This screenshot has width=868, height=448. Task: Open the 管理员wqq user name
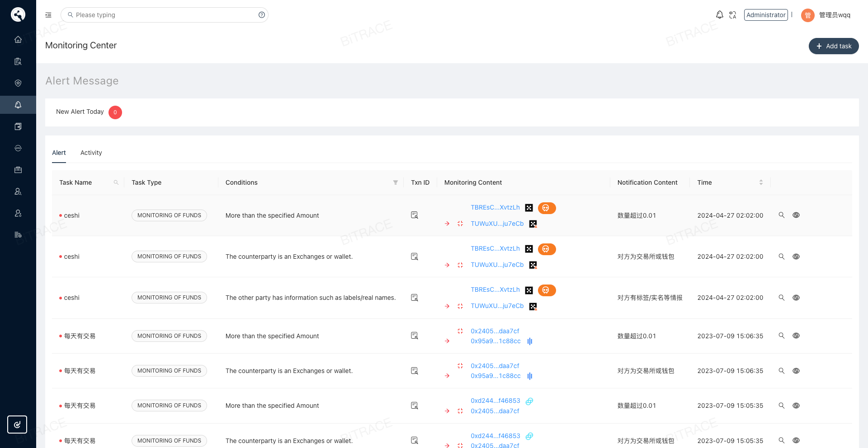point(835,15)
